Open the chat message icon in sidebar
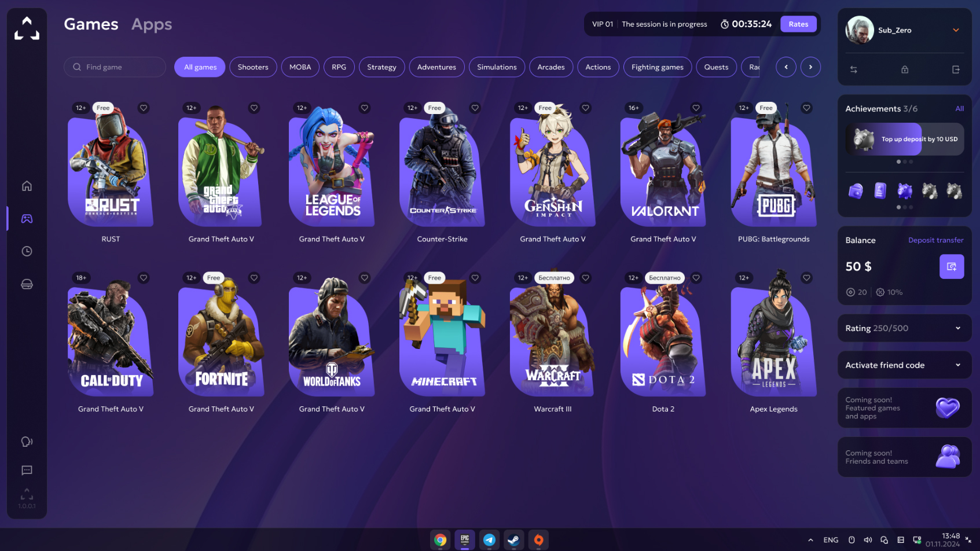Screen dimensions: 980x551 point(27,471)
